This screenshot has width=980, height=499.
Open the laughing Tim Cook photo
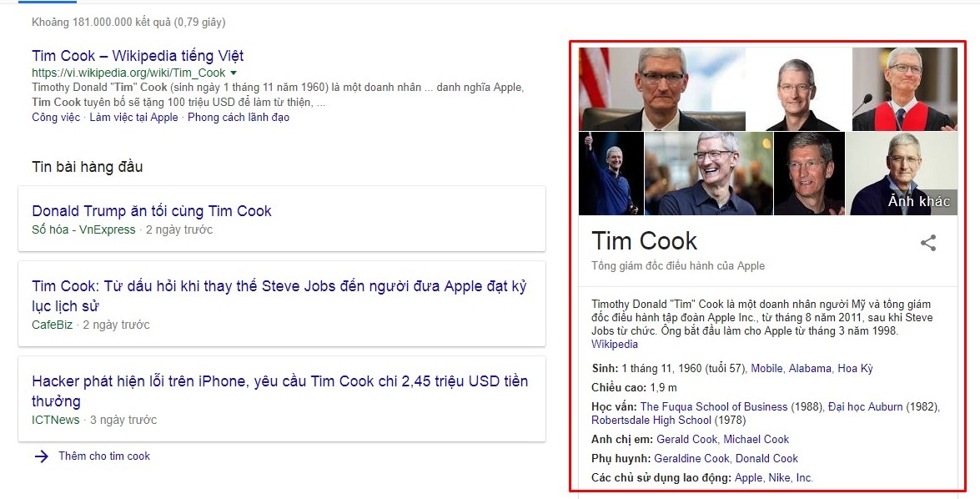(708, 174)
